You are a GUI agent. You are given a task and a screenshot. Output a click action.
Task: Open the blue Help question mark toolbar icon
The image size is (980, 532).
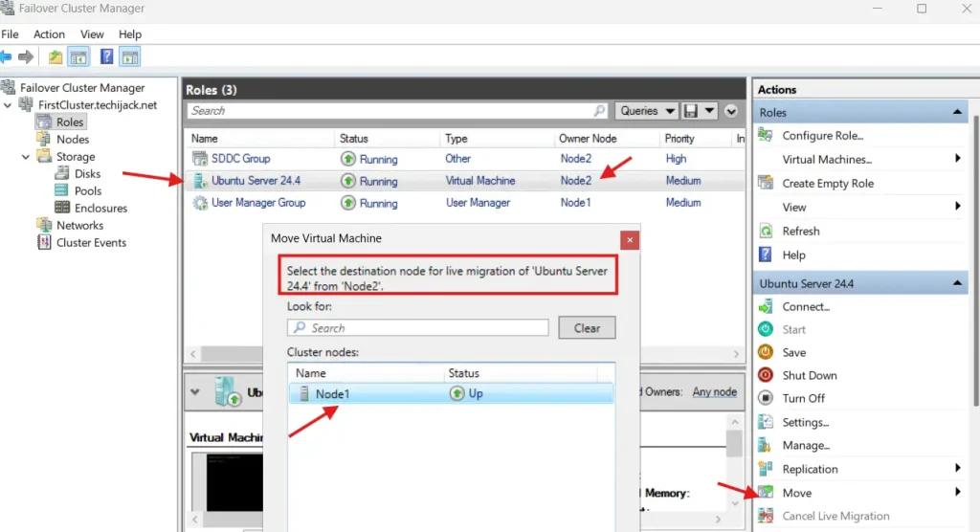107,56
